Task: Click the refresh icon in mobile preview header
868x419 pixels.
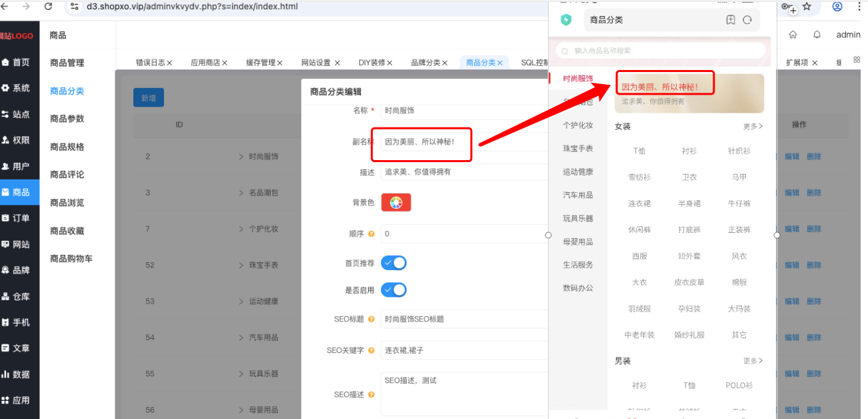Action: pos(747,20)
